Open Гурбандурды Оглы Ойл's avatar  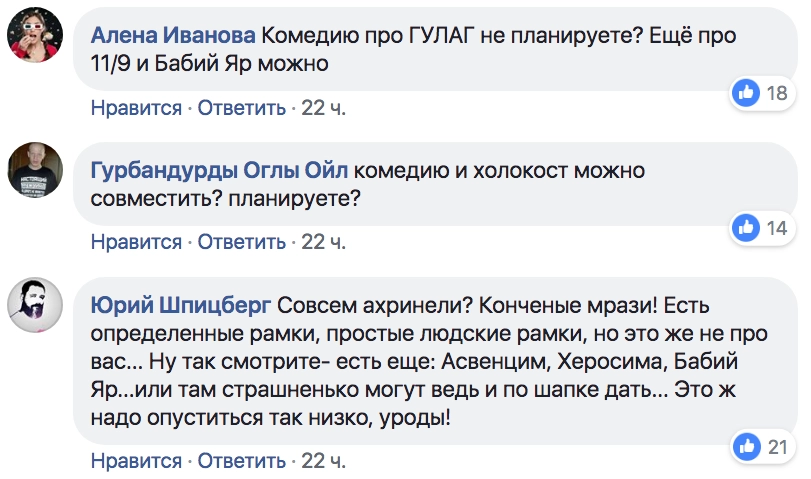37,172
